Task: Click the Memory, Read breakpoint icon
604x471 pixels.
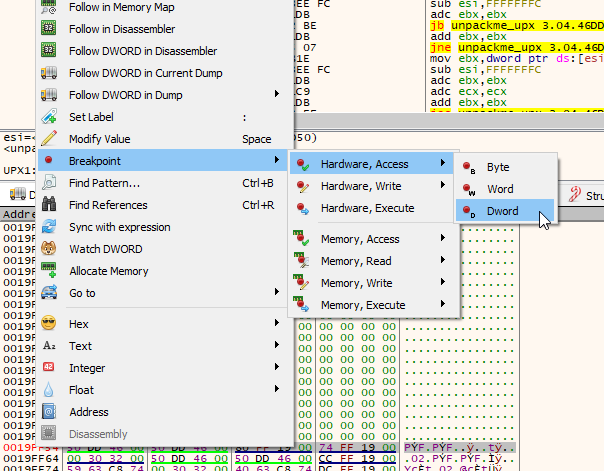Action: click(301, 260)
